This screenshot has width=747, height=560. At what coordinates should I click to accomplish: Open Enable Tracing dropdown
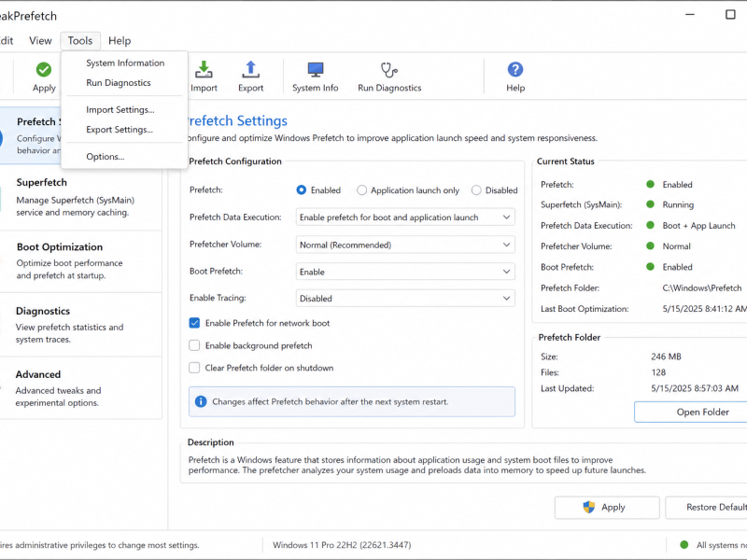pyautogui.click(x=405, y=299)
